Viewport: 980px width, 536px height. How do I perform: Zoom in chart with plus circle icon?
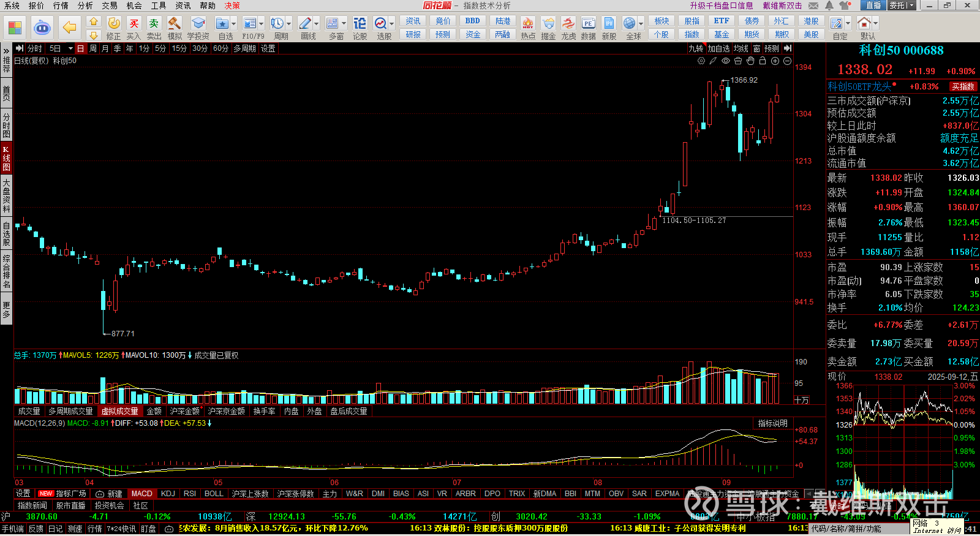[x=775, y=61]
